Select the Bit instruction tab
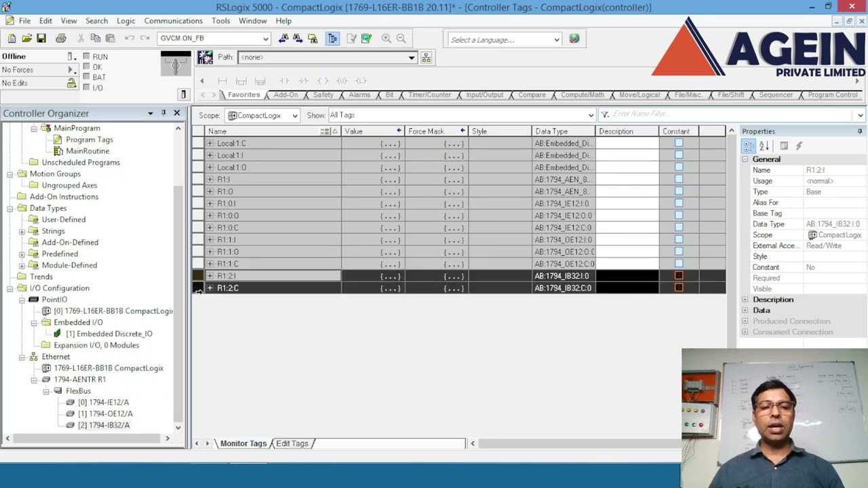This screenshot has height=488, width=868. click(389, 95)
